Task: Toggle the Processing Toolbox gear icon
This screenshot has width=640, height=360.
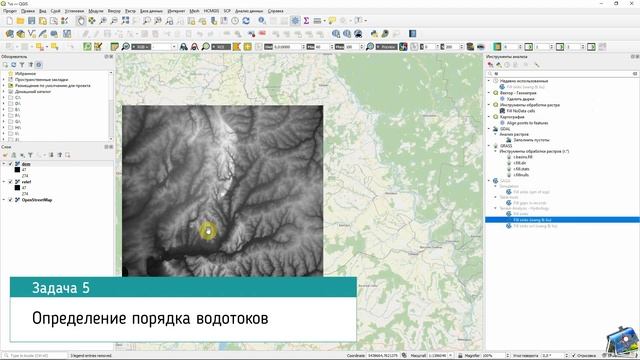Action: point(295,21)
